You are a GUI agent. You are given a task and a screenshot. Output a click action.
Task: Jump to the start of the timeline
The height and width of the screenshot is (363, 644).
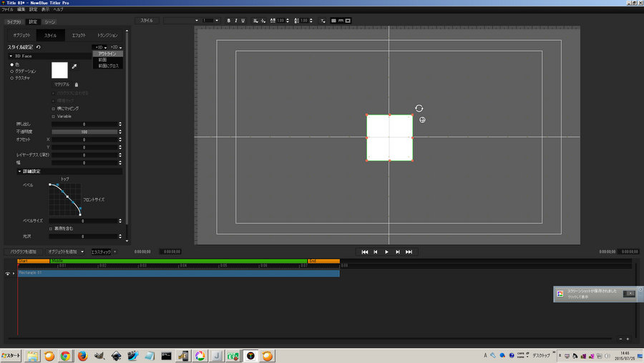coord(365,252)
